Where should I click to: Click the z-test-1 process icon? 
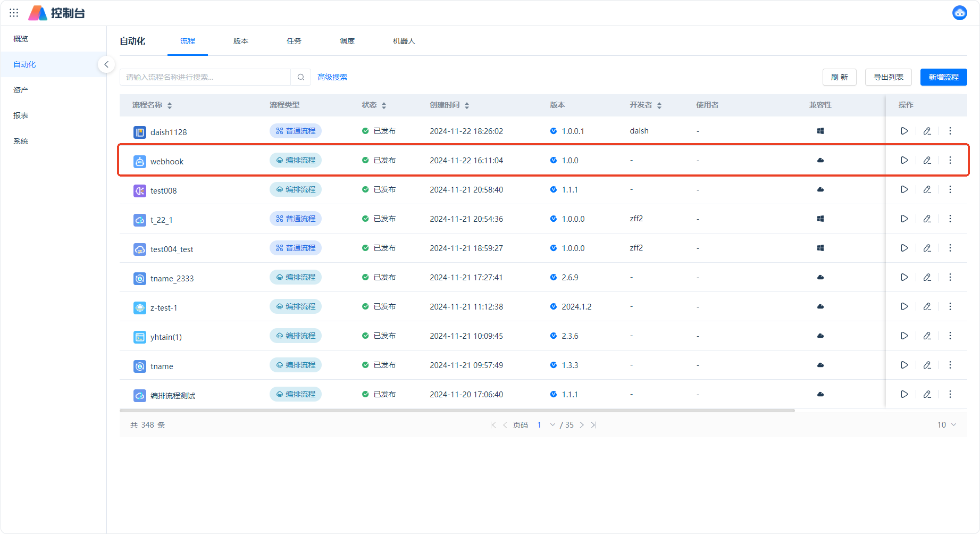click(139, 307)
